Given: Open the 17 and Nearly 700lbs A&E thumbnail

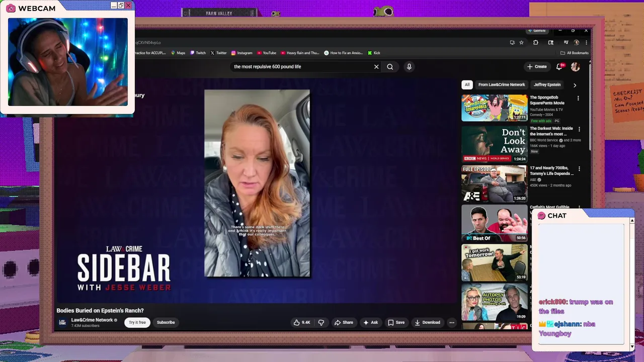Looking at the screenshot, I should (494, 184).
